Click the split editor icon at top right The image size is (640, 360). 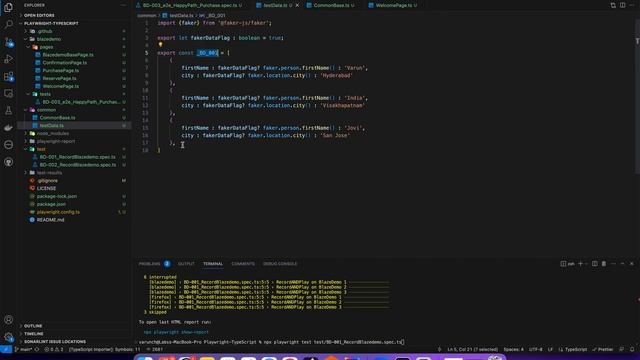(622, 5)
